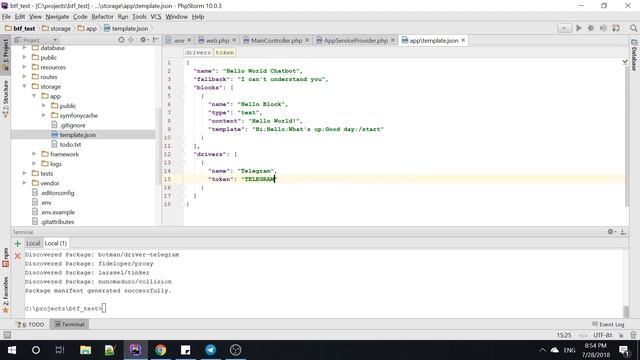Open the Structure tool window

click(5, 98)
